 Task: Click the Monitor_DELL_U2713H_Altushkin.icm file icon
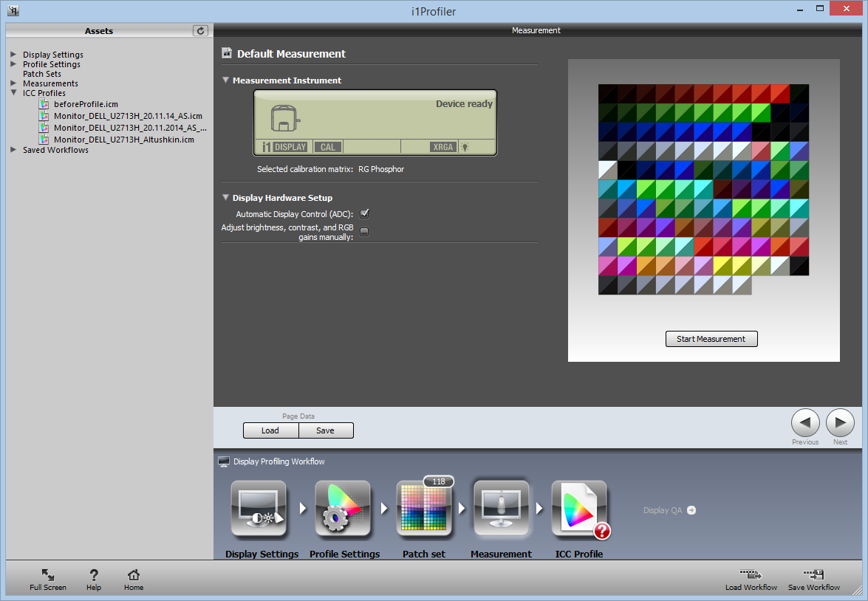pos(44,140)
